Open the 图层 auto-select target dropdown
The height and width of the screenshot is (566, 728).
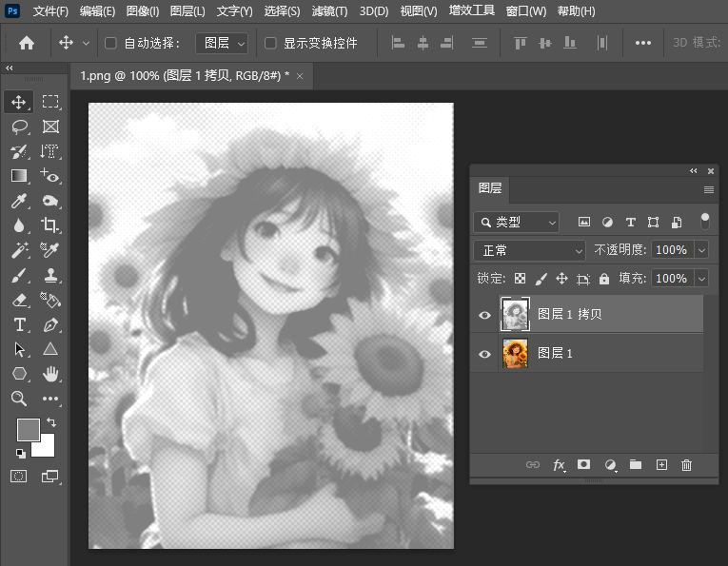pos(222,43)
